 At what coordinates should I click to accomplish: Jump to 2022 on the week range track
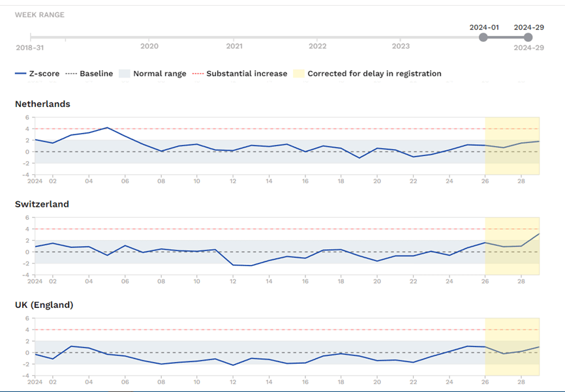tap(318, 46)
